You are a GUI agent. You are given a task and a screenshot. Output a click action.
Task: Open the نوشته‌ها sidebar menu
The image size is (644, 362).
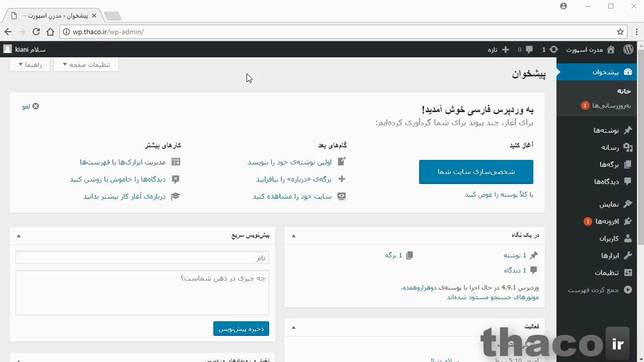[597, 130]
